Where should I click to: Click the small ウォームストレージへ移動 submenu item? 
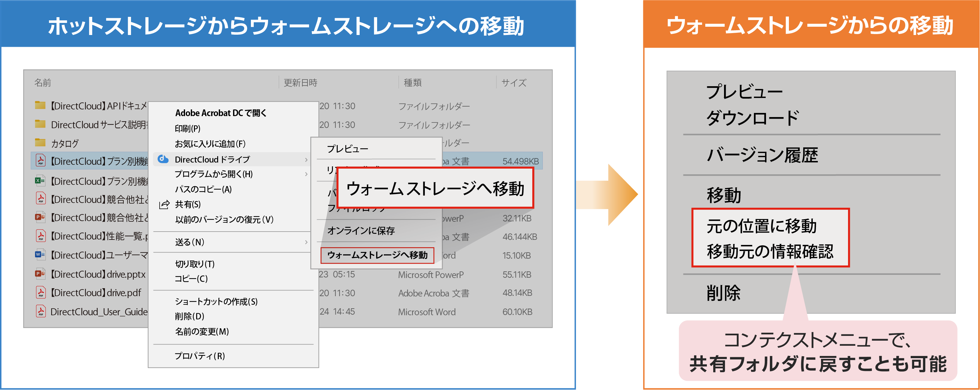(x=377, y=255)
